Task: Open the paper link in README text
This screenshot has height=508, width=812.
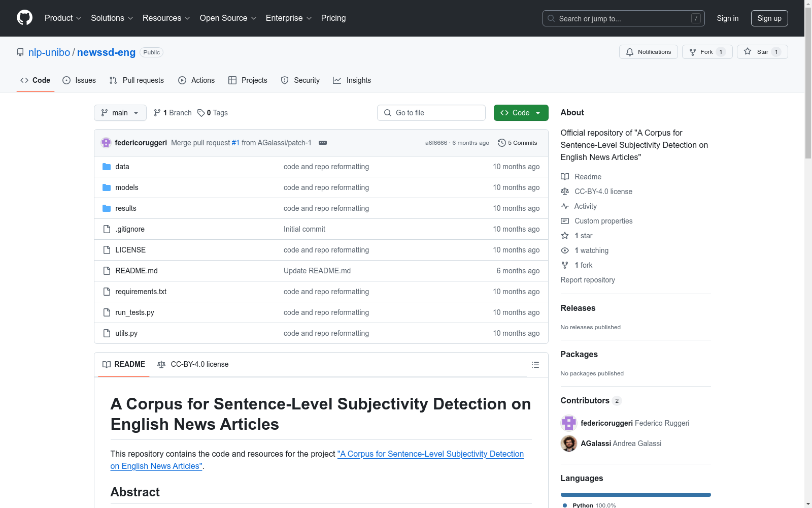Action: (x=317, y=460)
